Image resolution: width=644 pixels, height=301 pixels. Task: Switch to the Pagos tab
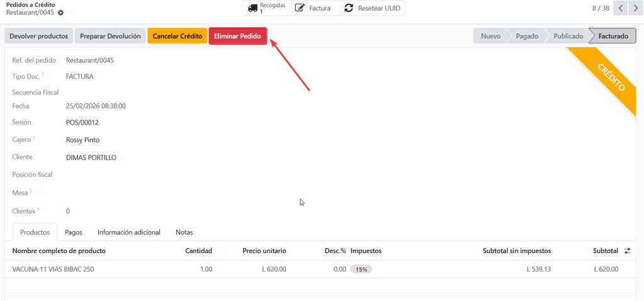[74, 232]
